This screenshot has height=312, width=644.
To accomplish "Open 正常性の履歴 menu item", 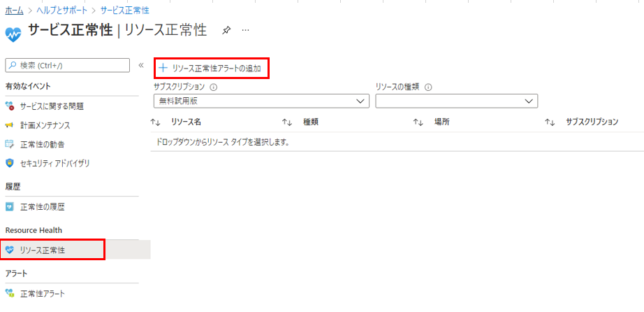I will tap(42, 206).
